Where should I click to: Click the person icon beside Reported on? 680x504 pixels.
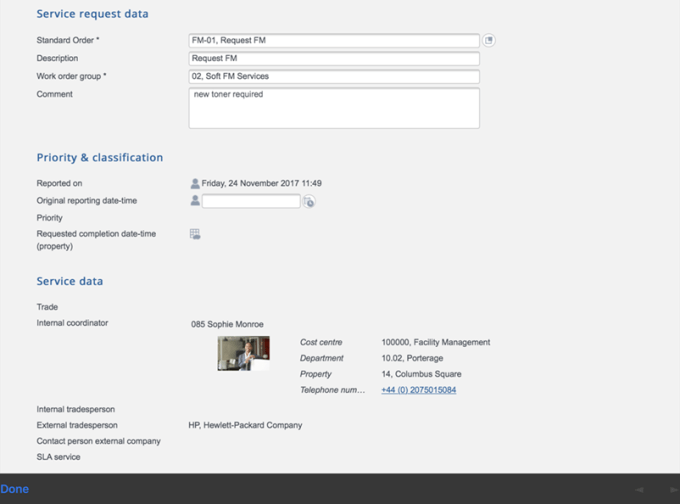195,183
